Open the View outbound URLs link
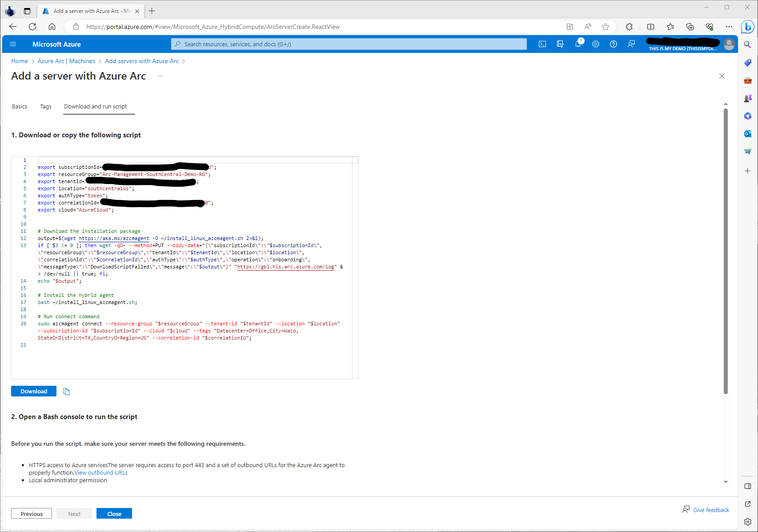Image resolution: width=758 pixels, height=532 pixels. tap(101, 473)
